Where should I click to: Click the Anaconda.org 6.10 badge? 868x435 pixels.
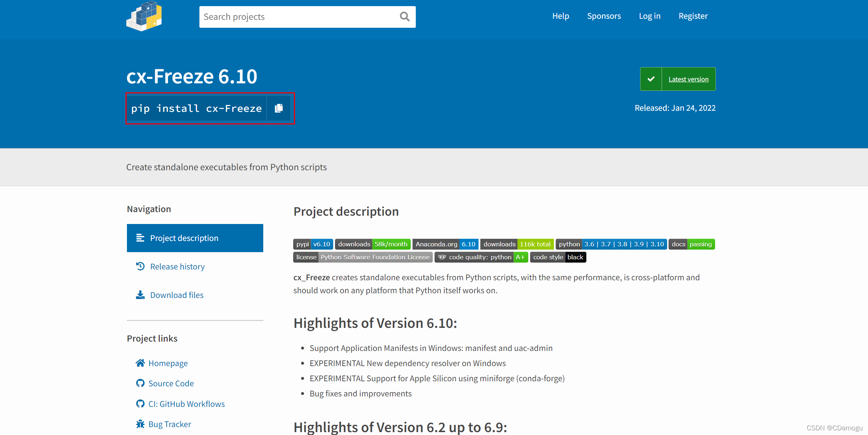445,244
